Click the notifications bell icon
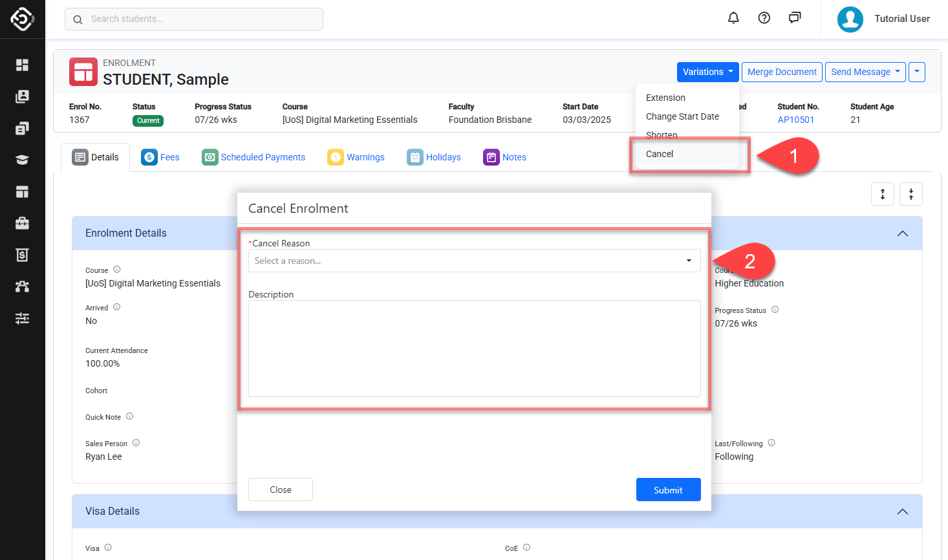The image size is (948, 560). tap(733, 18)
